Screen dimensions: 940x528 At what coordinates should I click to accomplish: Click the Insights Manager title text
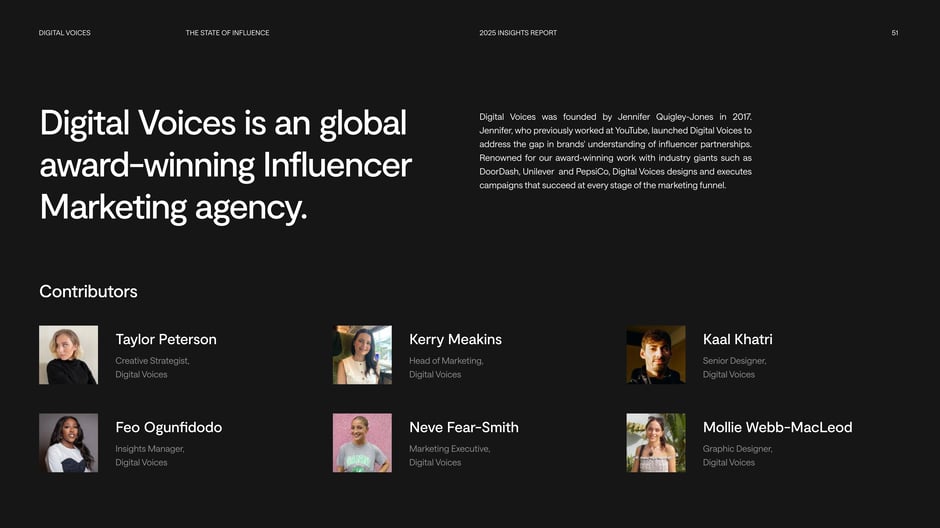coord(150,449)
